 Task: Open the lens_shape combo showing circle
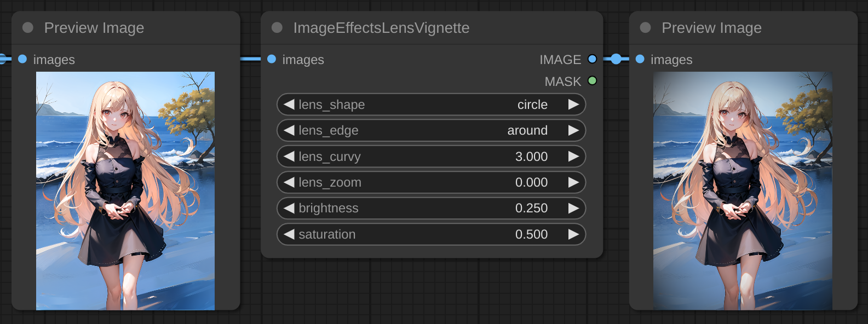point(431,105)
